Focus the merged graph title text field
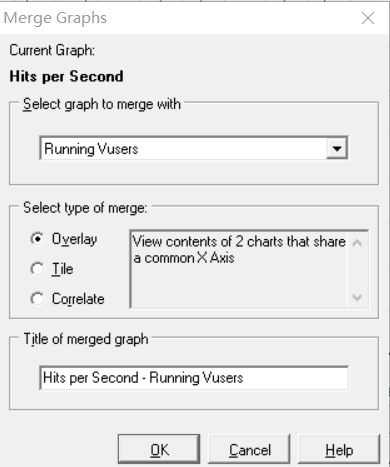This screenshot has height=467, width=390. (x=194, y=378)
